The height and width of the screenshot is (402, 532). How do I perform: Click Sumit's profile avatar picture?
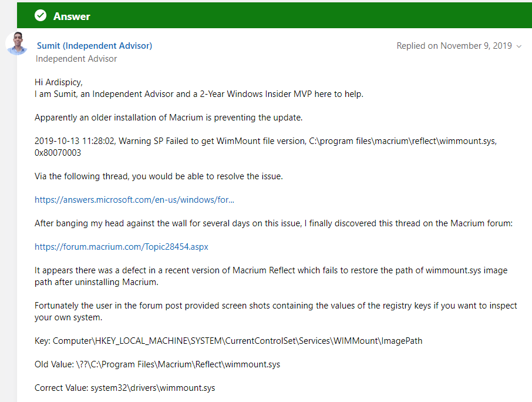17,45
